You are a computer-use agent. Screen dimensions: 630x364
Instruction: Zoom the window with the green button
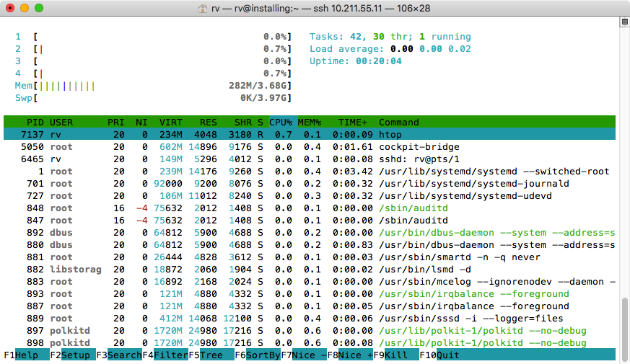(39, 8)
